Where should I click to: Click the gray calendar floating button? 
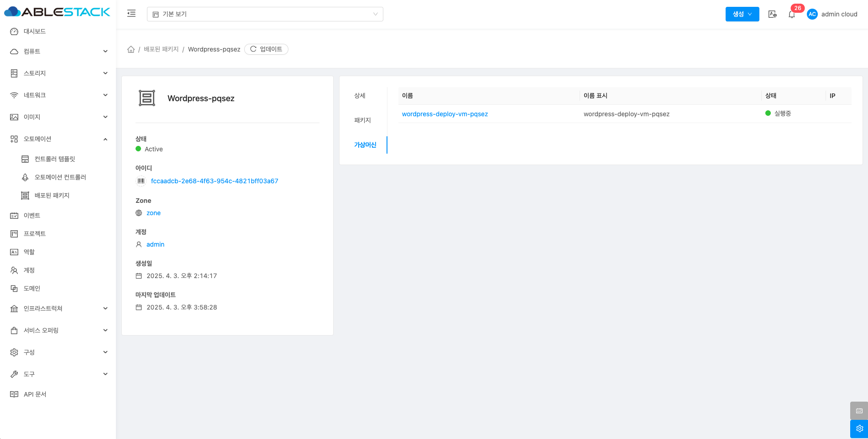click(x=859, y=411)
